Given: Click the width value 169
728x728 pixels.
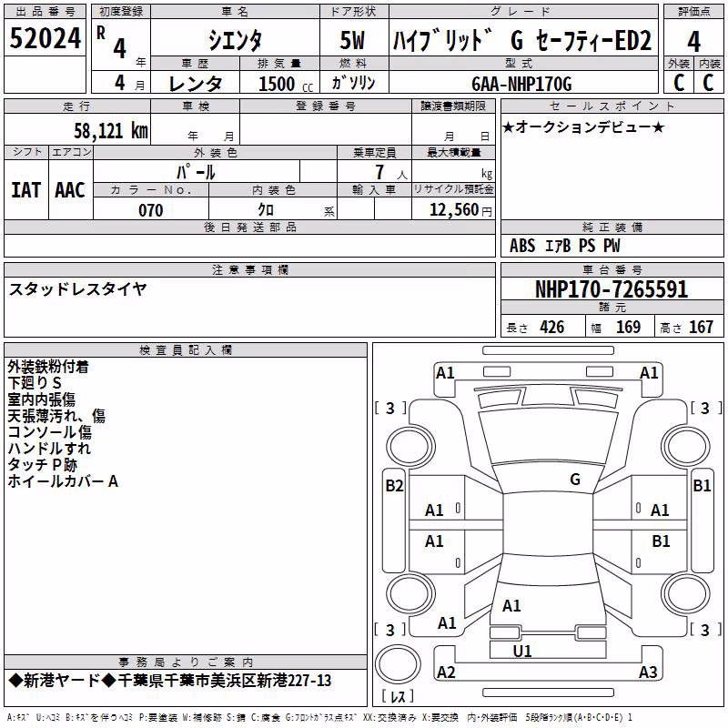Looking at the screenshot, I should [628, 328].
